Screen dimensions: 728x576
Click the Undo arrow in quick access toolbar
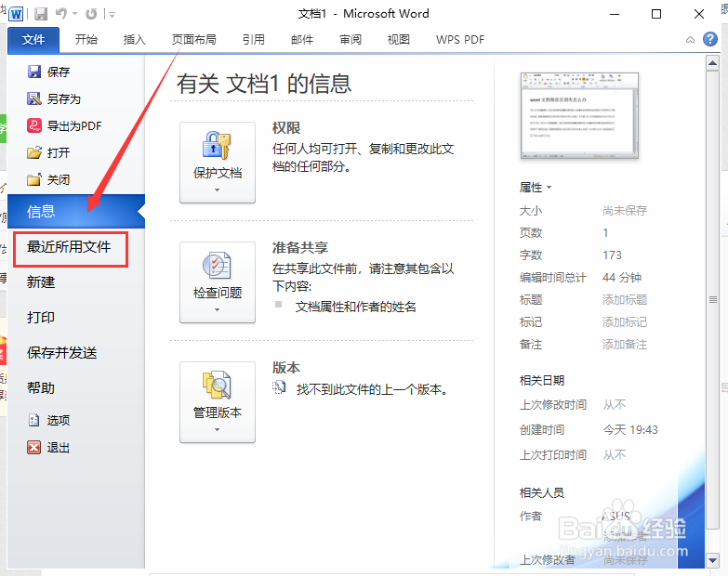pyautogui.click(x=61, y=14)
